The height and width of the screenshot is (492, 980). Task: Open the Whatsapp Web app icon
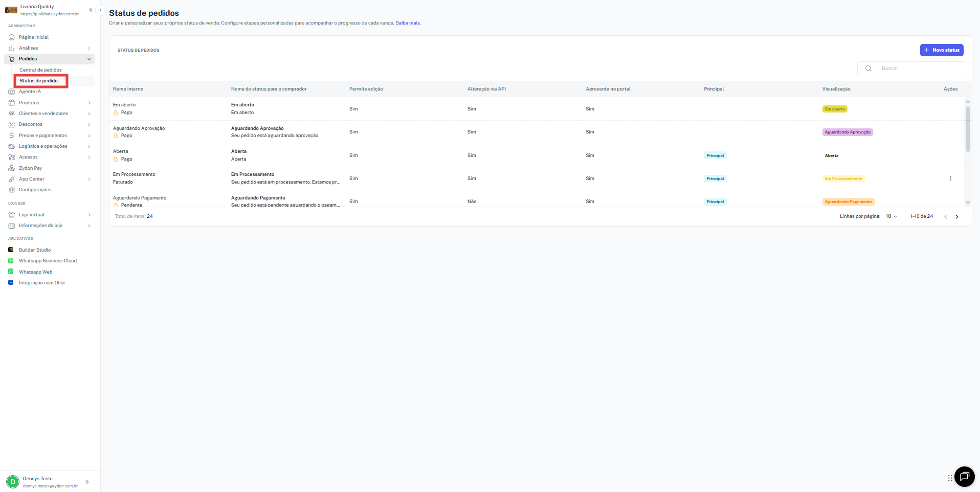(11, 272)
